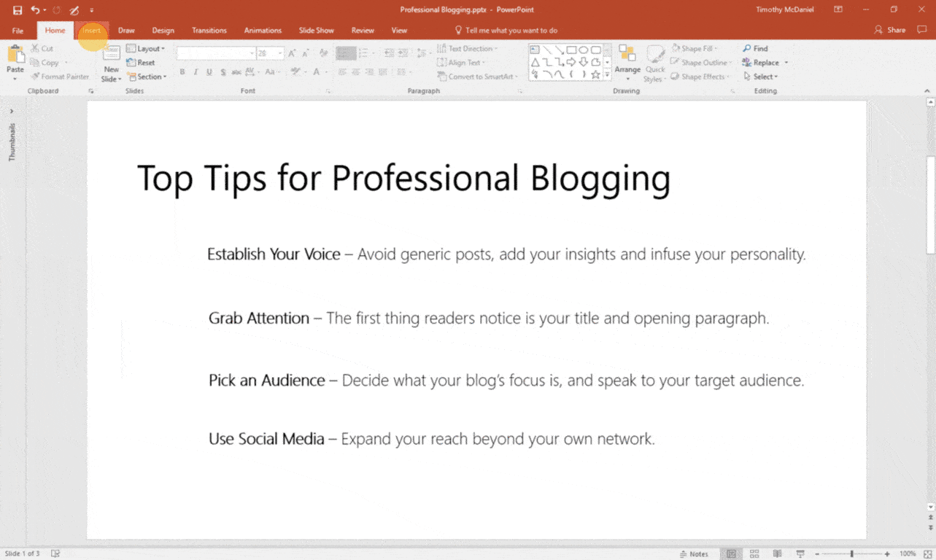
Task: Expand the Section dropdown
Action: [147, 77]
